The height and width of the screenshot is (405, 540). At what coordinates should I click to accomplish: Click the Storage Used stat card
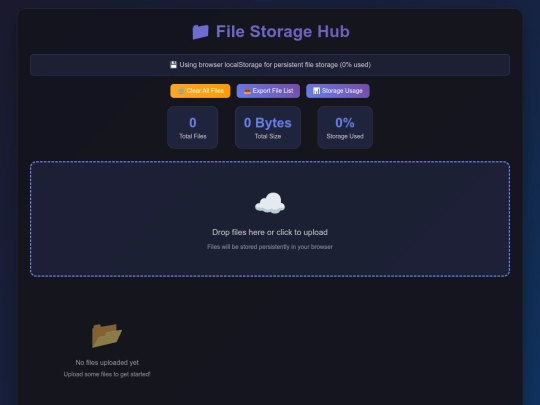pos(345,127)
